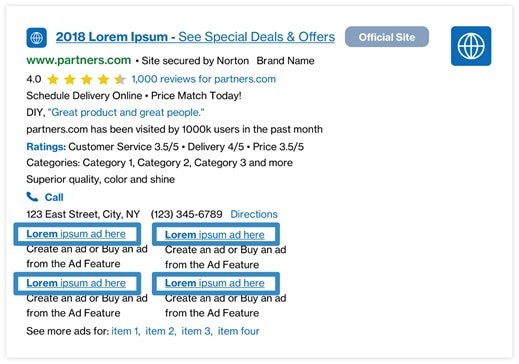Click the star rating icons
Screen dimensions: 519x364
86,79
